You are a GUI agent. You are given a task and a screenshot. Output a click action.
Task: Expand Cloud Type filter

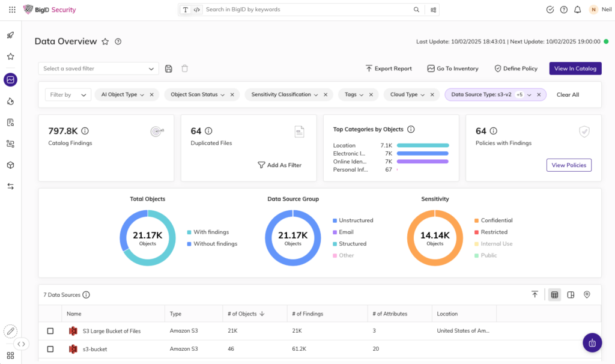pos(422,95)
